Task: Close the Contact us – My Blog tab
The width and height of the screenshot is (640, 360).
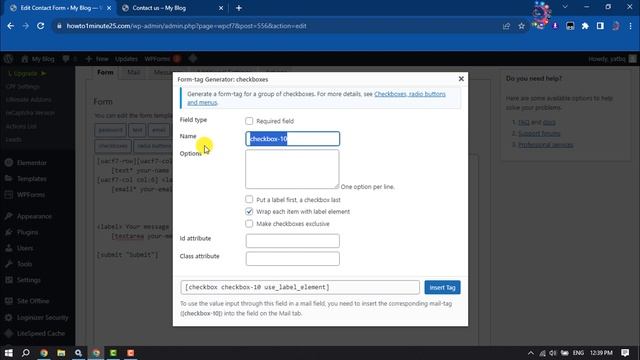Action: (221, 8)
